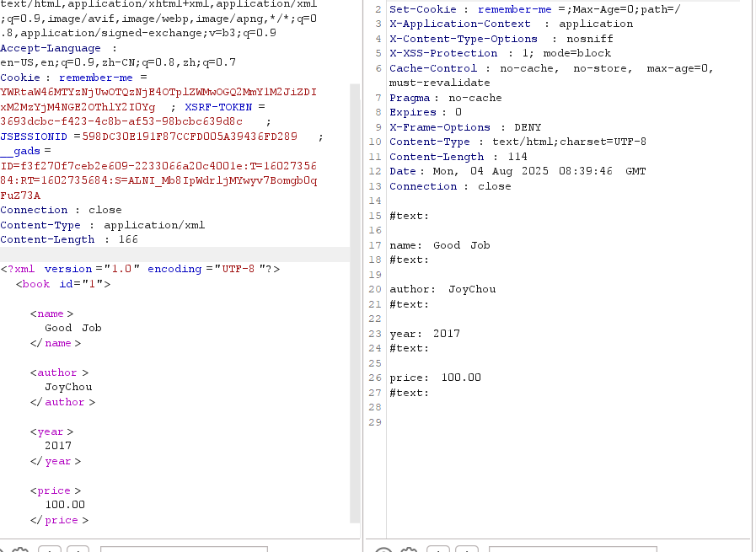The height and width of the screenshot is (552, 756).
Task: Click the Set-Cookie header in response
Action: click(x=421, y=9)
